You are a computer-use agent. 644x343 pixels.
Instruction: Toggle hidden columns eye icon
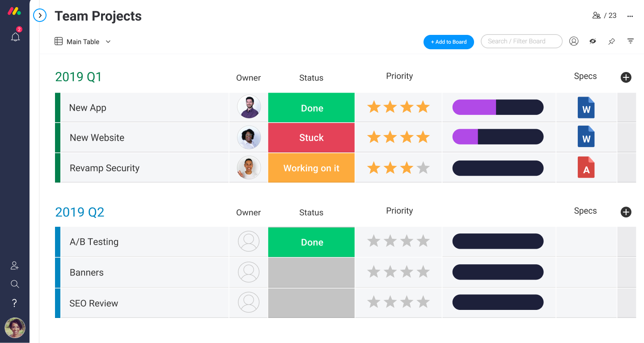[x=593, y=41]
